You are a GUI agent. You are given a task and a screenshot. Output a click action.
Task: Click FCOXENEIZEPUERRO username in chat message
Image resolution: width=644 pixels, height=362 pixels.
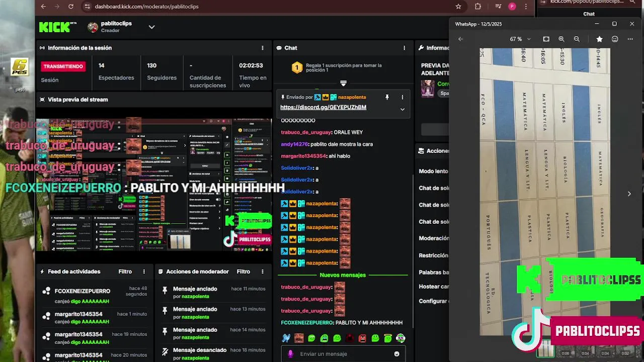(307, 323)
